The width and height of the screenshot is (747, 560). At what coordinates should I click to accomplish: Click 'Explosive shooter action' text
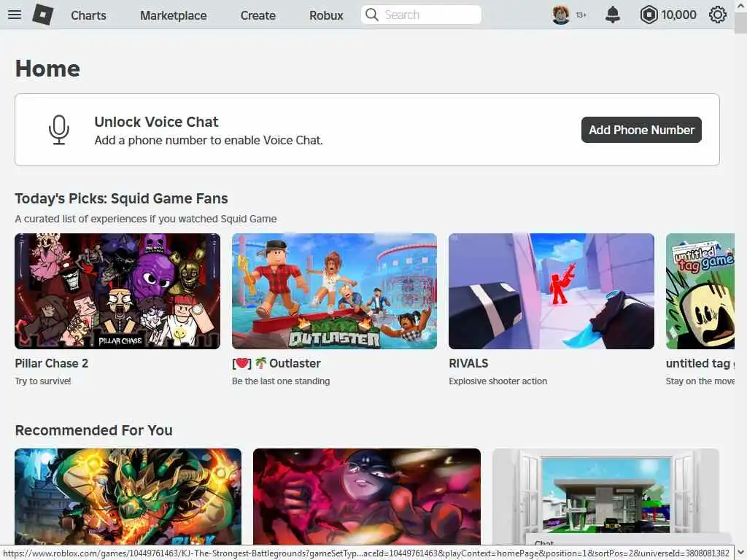[x=498, y=381]
